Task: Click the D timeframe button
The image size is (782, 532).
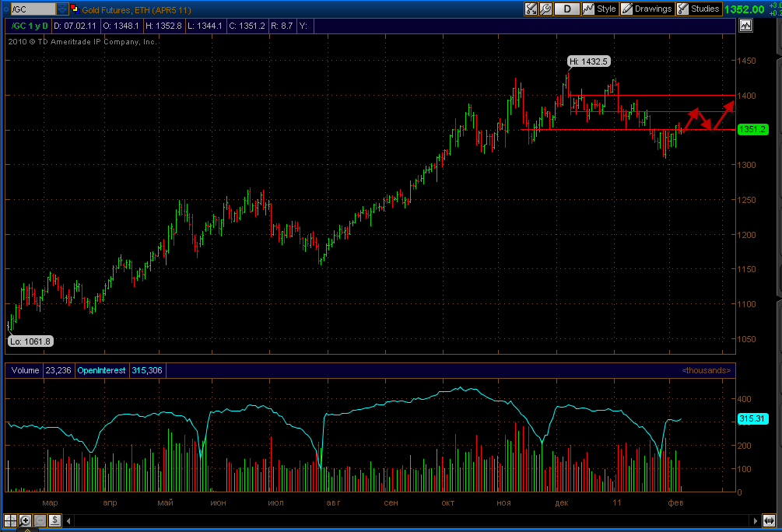Action: (x=566, y=9)
